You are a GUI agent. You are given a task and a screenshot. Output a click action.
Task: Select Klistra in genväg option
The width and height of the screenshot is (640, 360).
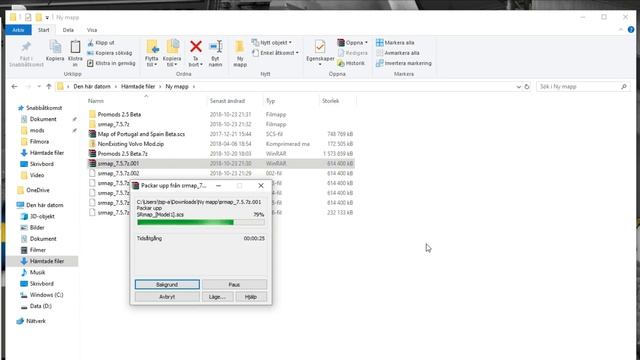111,63
